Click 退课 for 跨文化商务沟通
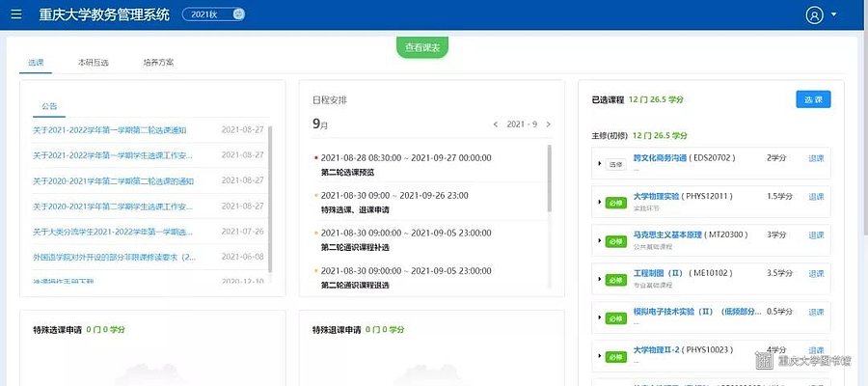Image resolution: width=868 pixels, height=386 pixels. (x=816, y=158)
